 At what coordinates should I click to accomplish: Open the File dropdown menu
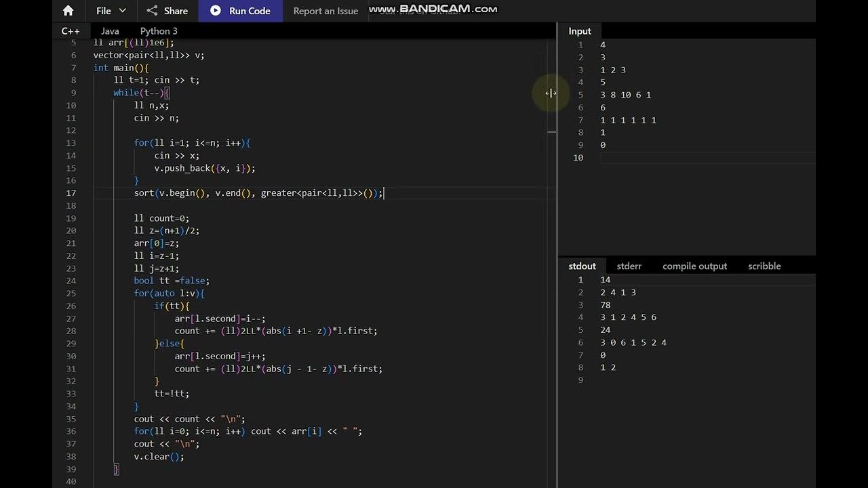tap(111, 11)
